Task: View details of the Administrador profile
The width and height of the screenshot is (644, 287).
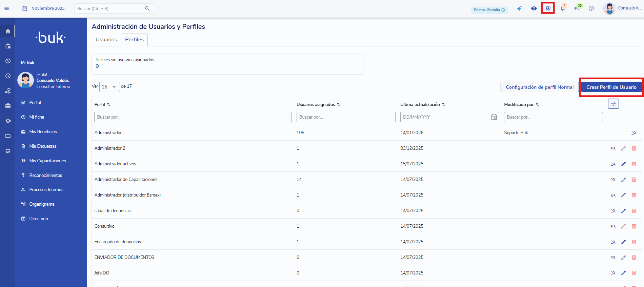Action: [633, 133]
